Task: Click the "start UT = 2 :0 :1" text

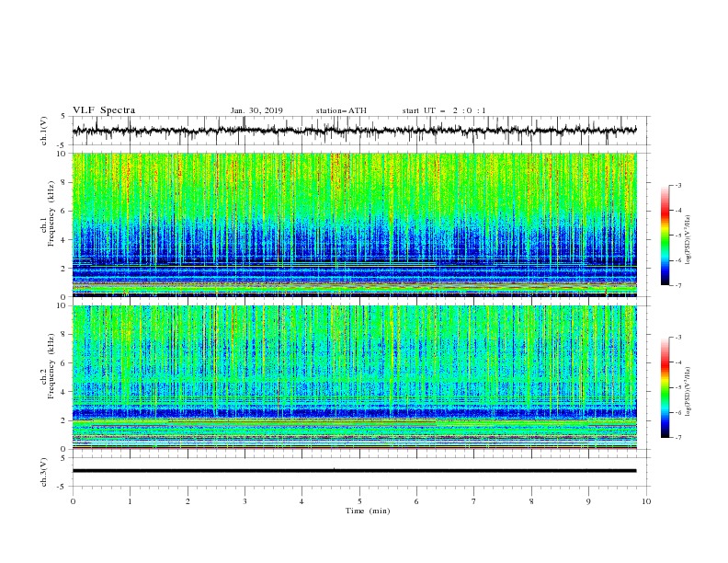Action: (x=444, y=110)
